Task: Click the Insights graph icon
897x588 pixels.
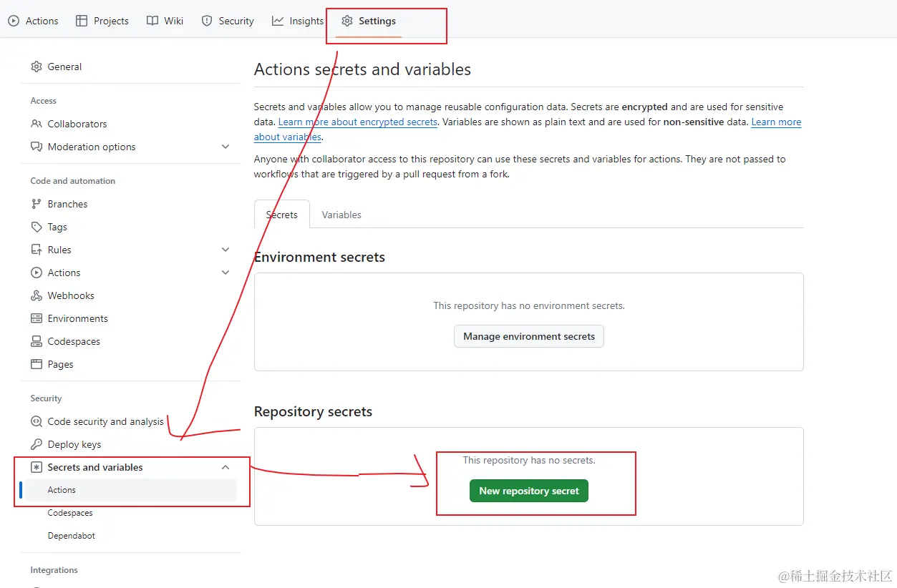Action: click(x=278, y=21)
